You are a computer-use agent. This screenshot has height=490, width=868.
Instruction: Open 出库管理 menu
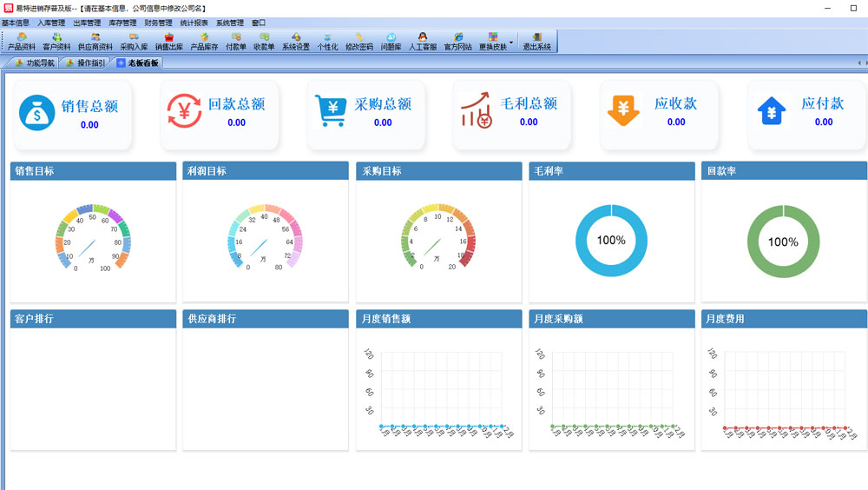click(87, 23)
